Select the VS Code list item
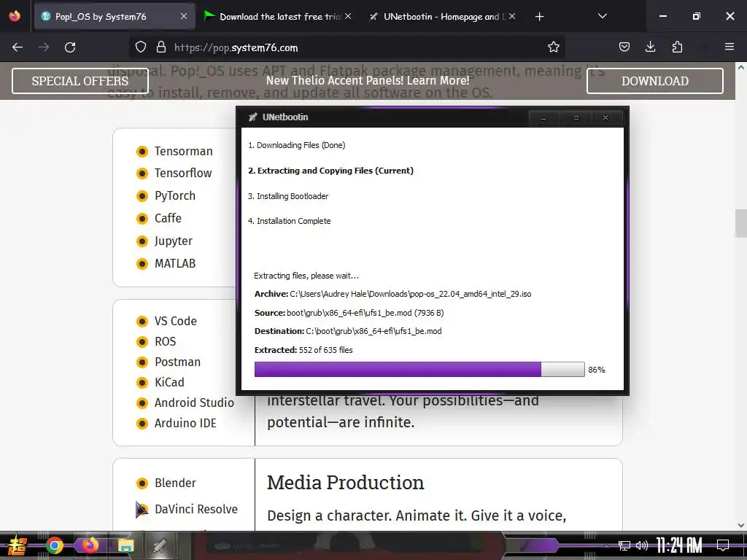Viewport: 747px width, 560px height. pos(175,321)
